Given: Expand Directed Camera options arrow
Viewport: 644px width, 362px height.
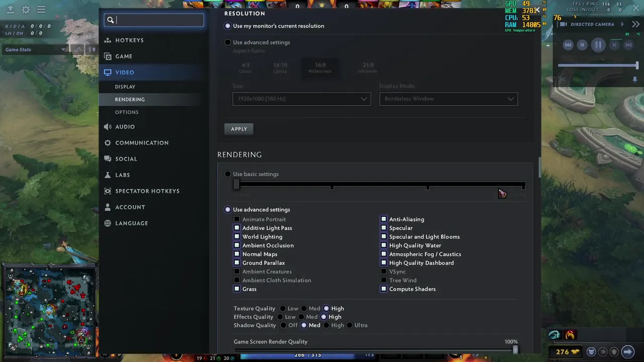Looking at the screenshot, I should 622,24.
